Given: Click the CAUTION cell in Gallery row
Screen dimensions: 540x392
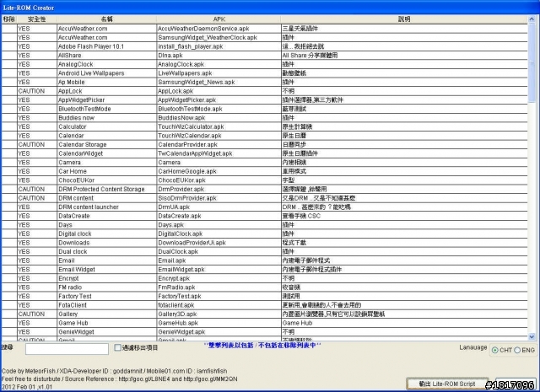Looking at the screenshot, I should [37, 314].
